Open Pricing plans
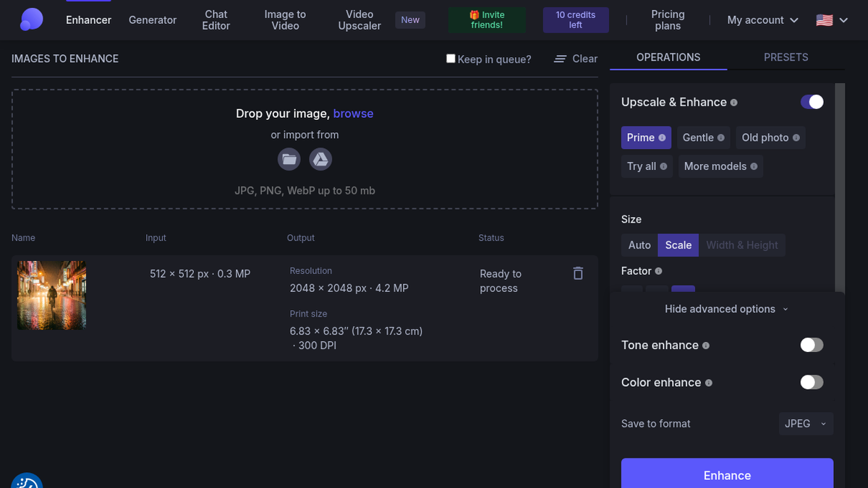 [x=668, y=20]
